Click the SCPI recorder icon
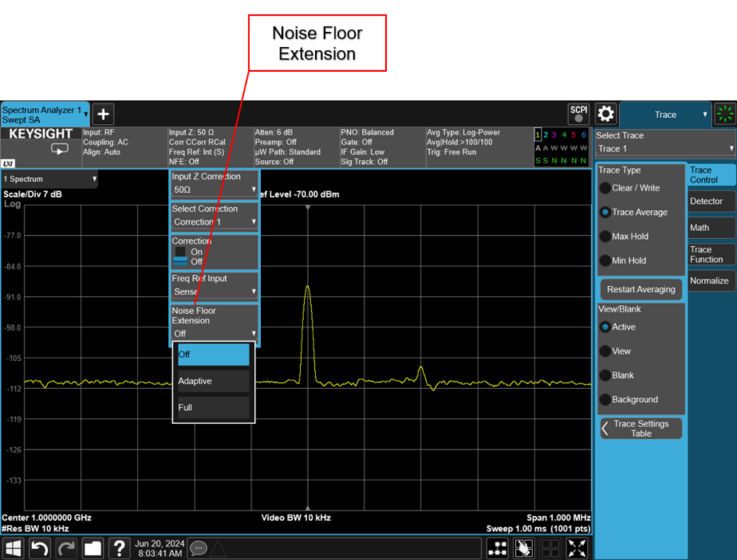This screenshot has height=560, width=737. (x=578, y=114)
